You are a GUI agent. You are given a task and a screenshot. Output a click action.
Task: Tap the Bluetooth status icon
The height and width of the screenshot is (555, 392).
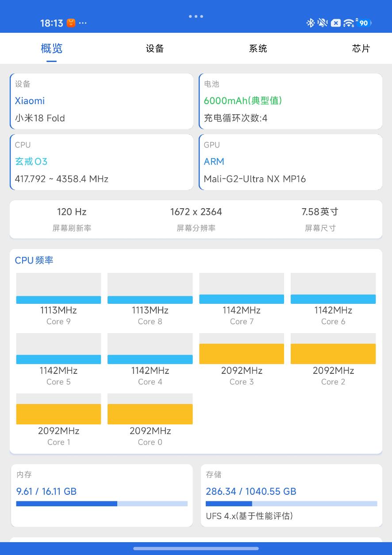[311, 23]
